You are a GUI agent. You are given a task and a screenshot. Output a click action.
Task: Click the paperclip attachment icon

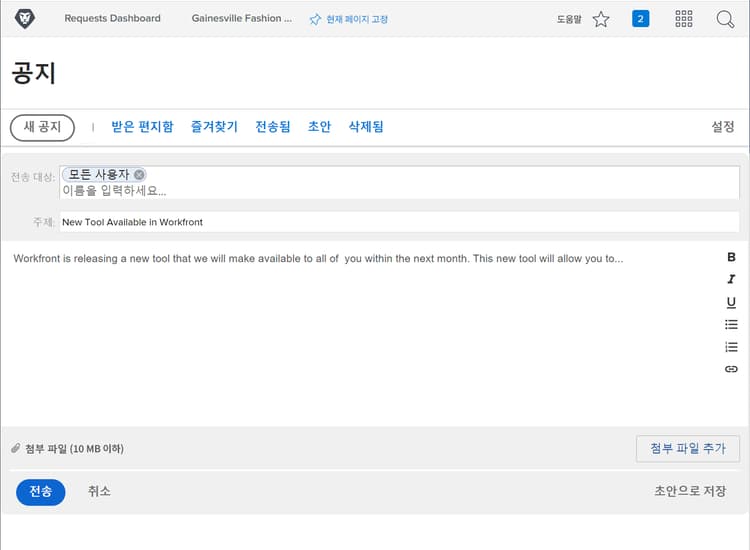click(x=16, y=448)
